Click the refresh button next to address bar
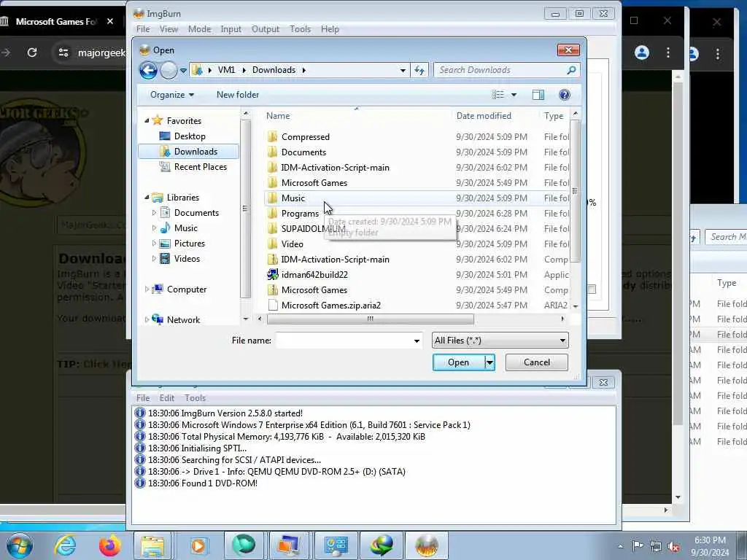Viewport: 747px width, 560px height. point(419,70)
